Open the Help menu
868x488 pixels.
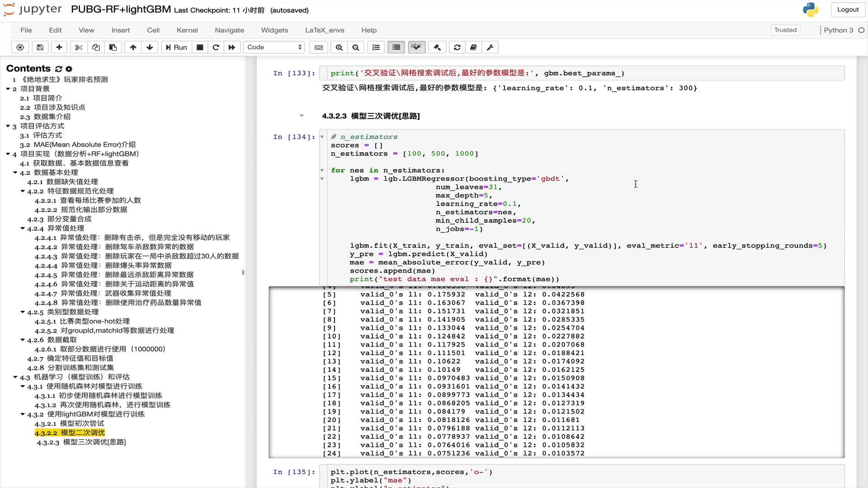coord(369,30)
